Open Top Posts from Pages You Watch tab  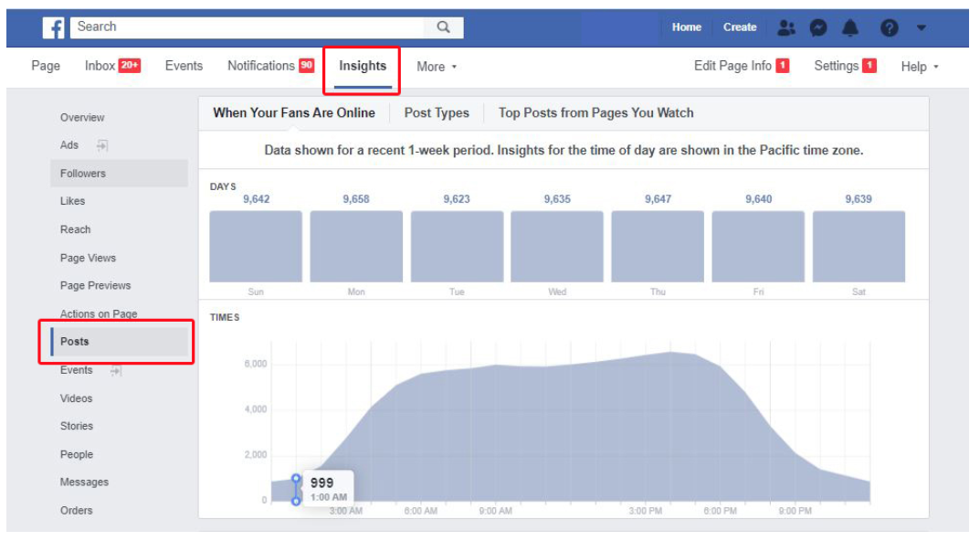595,113
